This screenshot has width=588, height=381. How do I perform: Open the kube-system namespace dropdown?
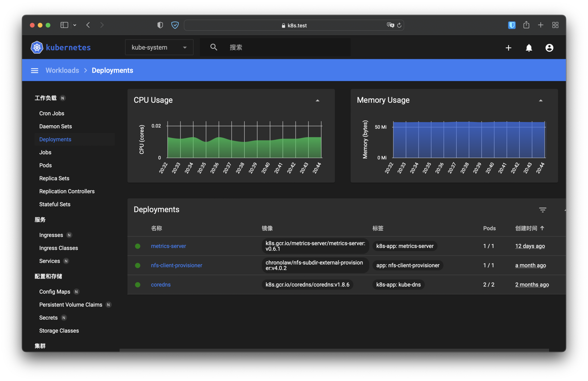pos(159,48)
